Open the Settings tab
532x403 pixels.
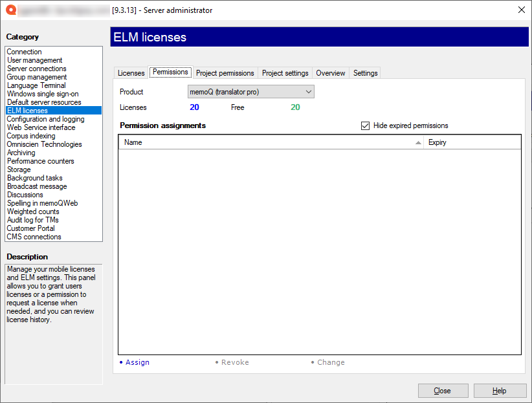(365, 73)
